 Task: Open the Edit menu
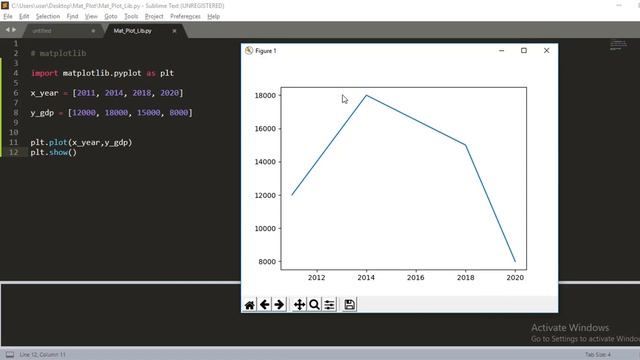pyautogui.click(x=24, y=16)
